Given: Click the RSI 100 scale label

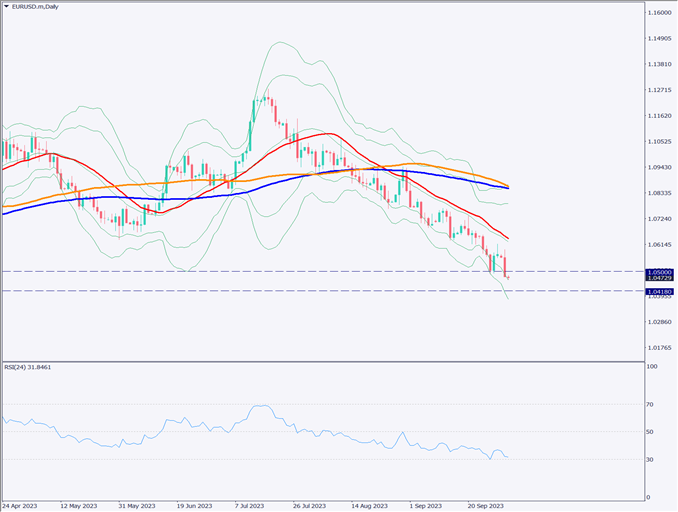Looking at the screenshot, I should point(652,368).
